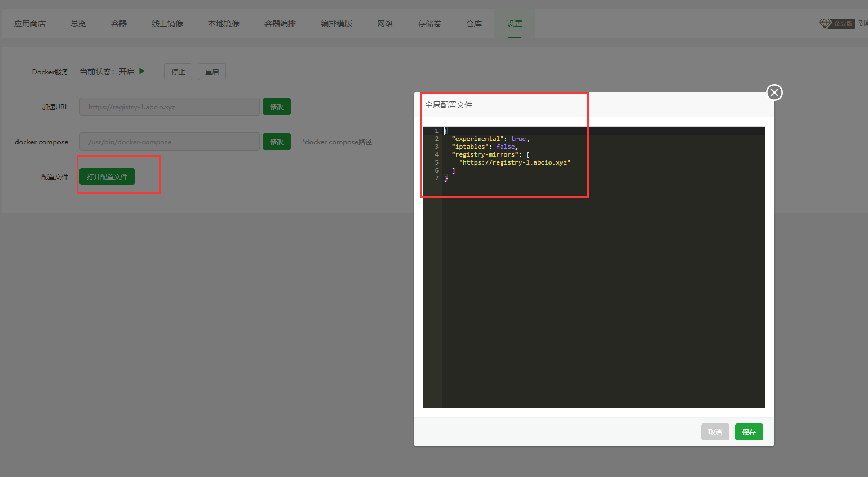Switch to the 本地镜像 tab
Screen dimensions: 868x477
224,24
